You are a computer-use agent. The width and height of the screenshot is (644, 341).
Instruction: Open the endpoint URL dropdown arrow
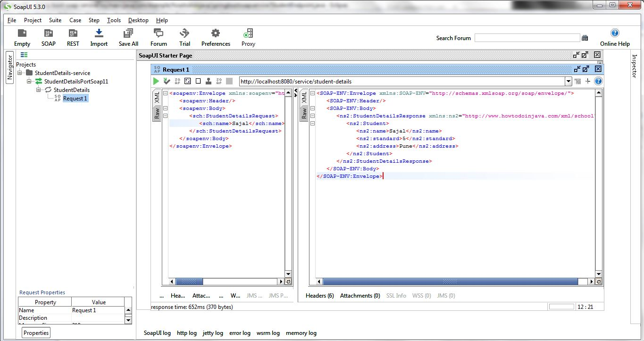point(568,81)
